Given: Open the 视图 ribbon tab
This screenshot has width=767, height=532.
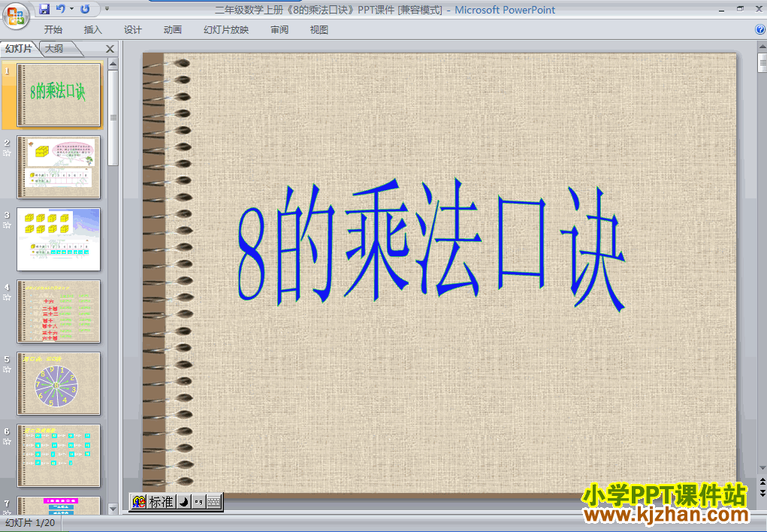Looking at the screenshot, I should [319, 30].
